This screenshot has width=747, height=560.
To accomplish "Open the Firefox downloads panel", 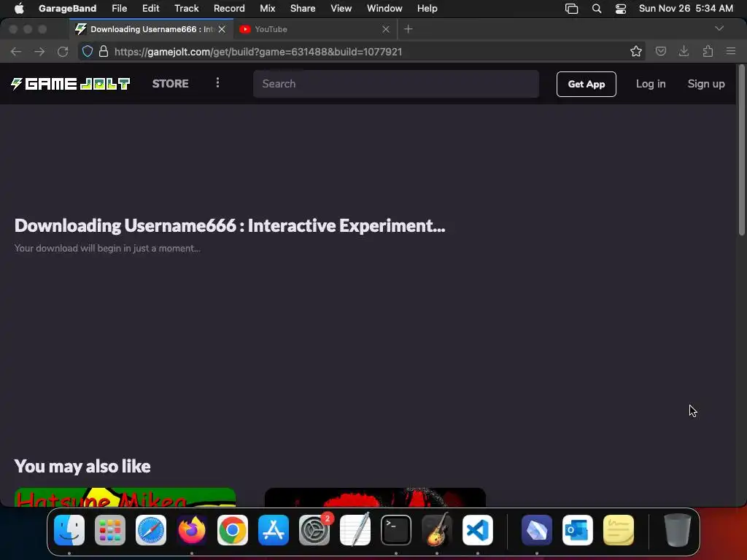I will tap(684, 51).
